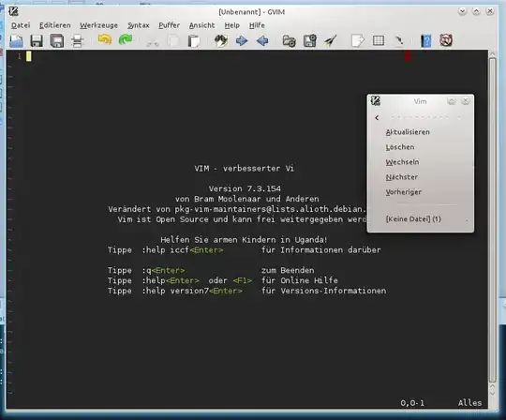
Task: Open the Hilfe menu
Action: point(257,25)
